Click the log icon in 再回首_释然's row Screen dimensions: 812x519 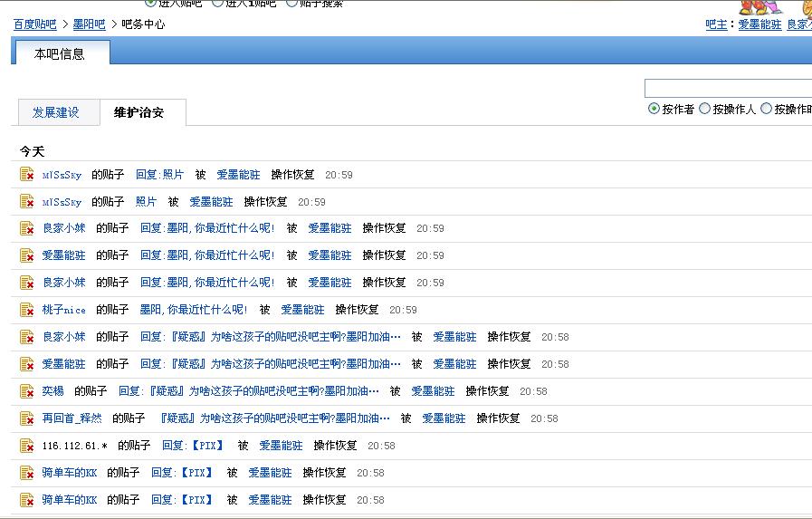[x=27, y=418]
